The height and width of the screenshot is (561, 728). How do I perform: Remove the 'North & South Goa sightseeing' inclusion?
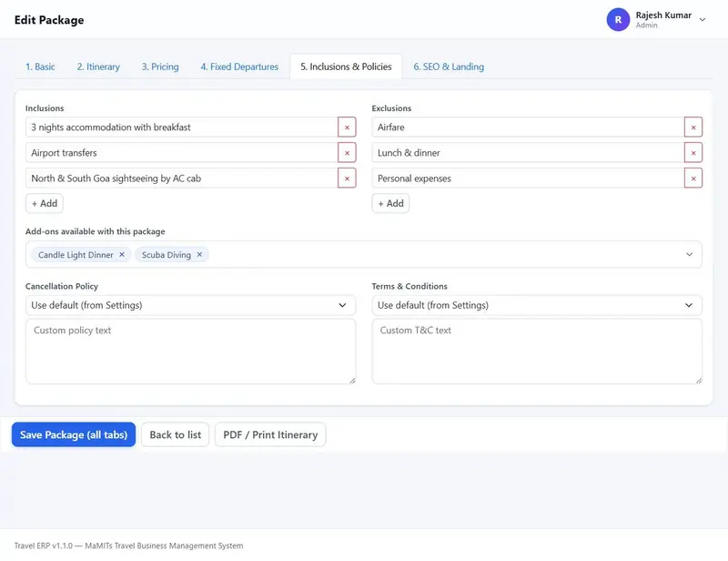point(347,178)
